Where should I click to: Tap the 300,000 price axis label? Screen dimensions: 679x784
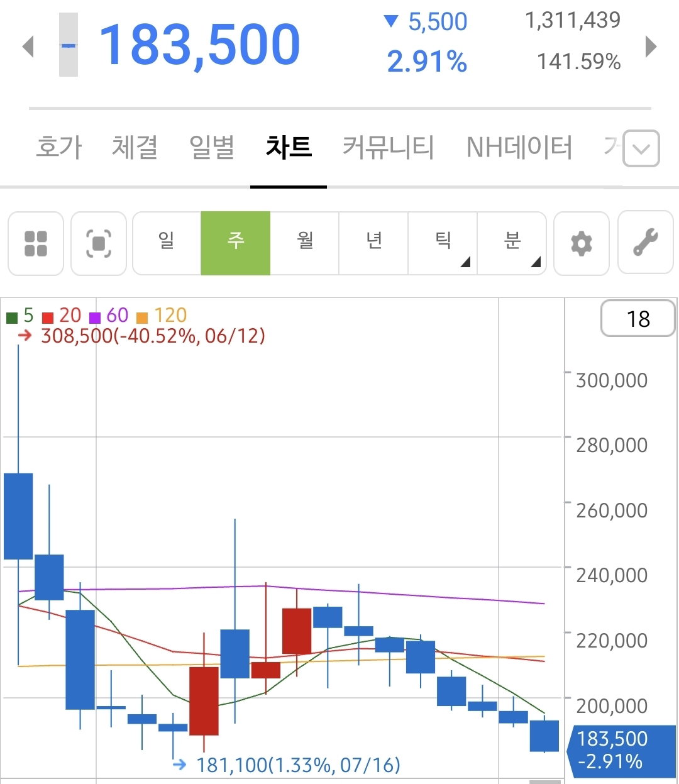[612, 380]
